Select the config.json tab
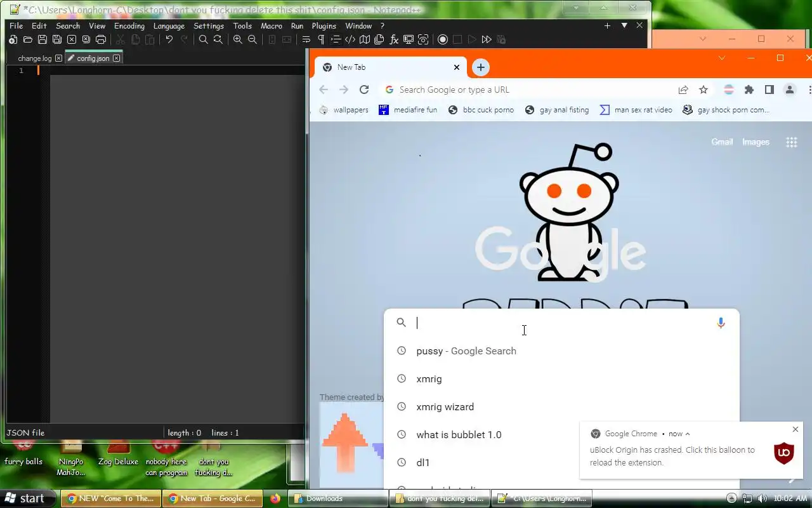 click(93, 58)
